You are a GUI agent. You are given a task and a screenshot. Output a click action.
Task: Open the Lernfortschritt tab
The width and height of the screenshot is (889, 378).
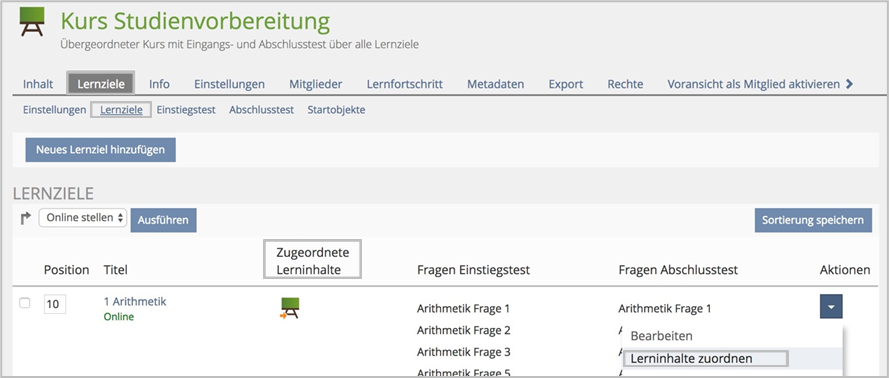coord(404,84)
